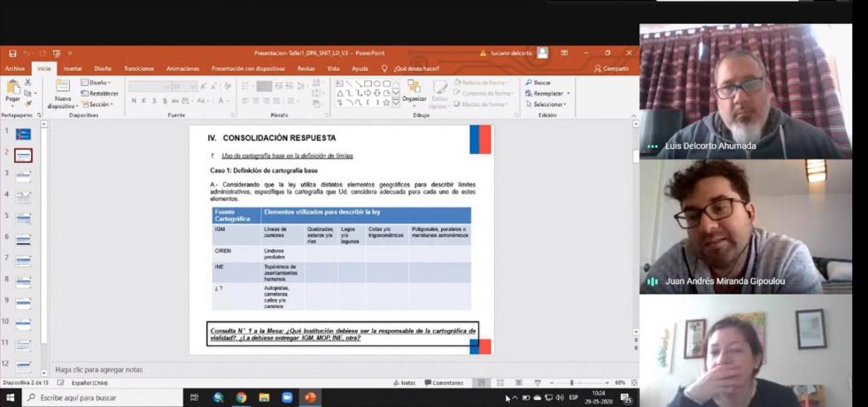Viewport: 868px width, 407px height.
Task: Open Zoom app from taskbar
Action: [x=287, y=397]
